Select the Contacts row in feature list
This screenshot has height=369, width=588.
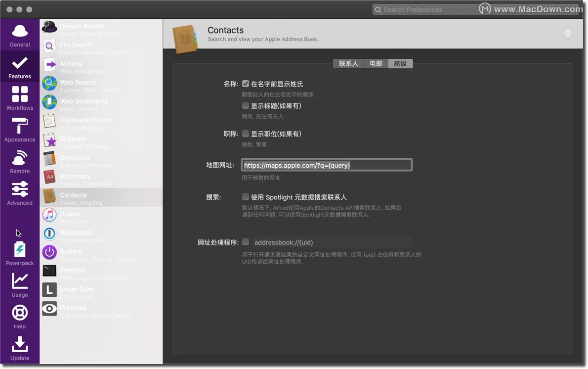tap(101, 197)
